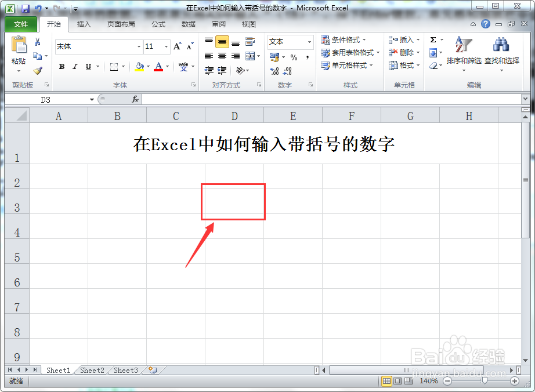Viewport: 535px width, 392px height.
Task: Click the Paste clipboard icon
Action: pyautogui.click(x=19, y=45)
